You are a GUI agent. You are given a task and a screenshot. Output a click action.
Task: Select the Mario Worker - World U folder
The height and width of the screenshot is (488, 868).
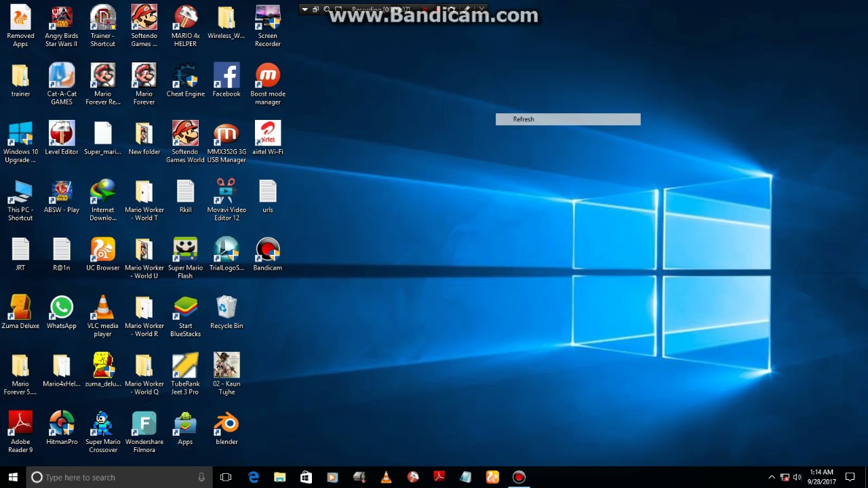(144, 259)
